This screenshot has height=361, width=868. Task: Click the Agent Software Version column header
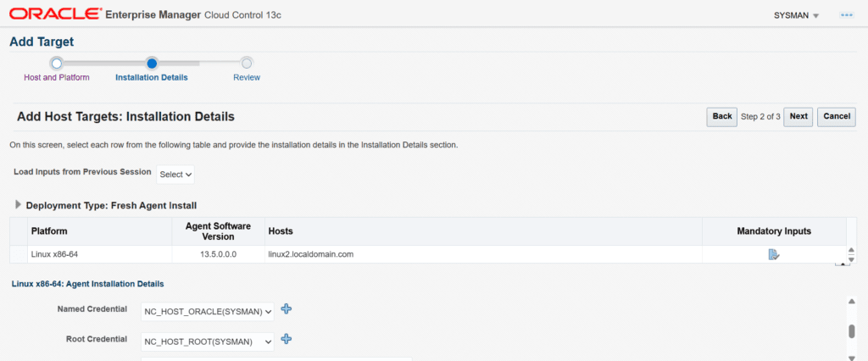click(x=219, y=230)
